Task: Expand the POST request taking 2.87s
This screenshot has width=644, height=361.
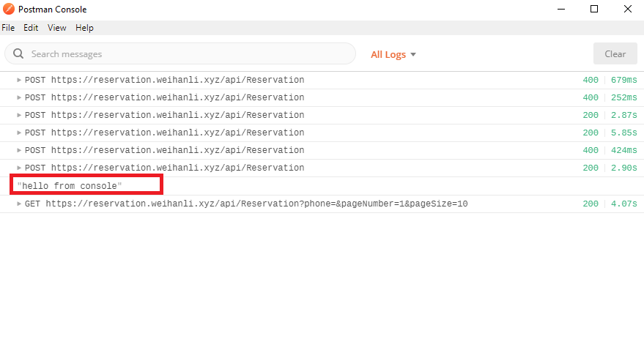Action: (x=19, y=115)
